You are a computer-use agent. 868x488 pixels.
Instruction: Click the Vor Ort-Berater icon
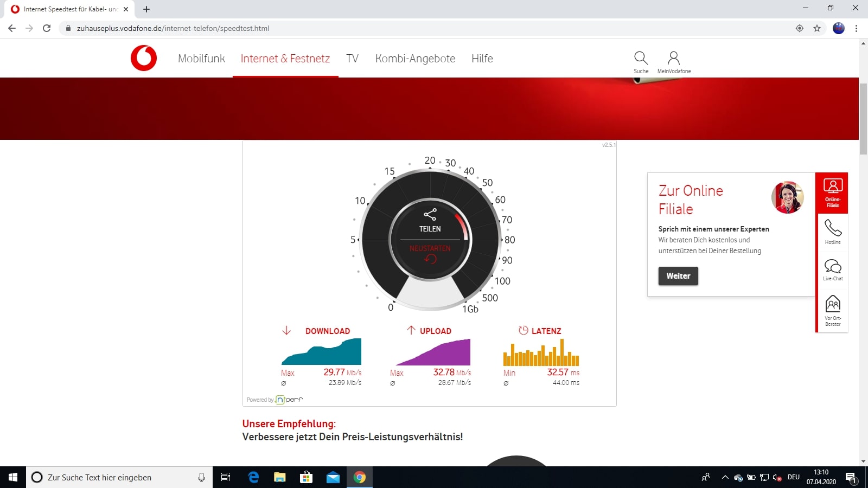tap(833, 311)
